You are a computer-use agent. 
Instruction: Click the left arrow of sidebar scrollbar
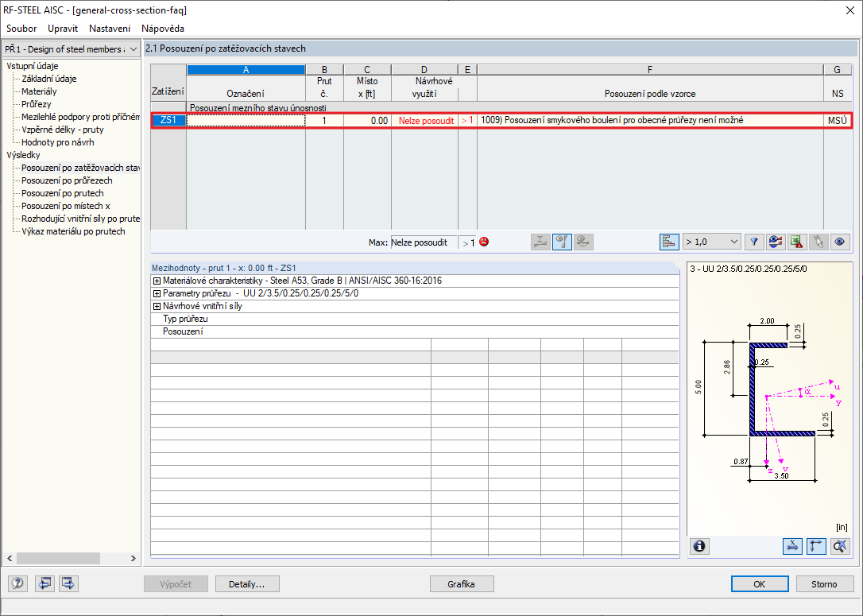[x=10, y=558]
